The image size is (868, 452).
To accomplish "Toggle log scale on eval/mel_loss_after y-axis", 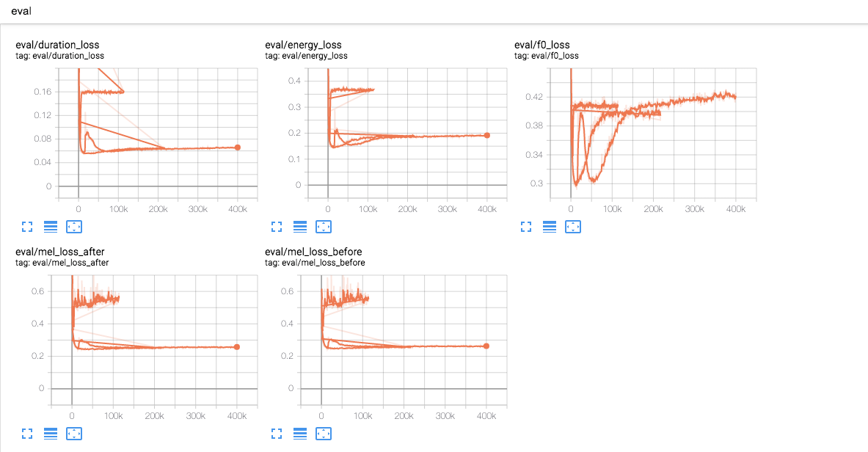I will pyautogui.click(x=51, y=434).
